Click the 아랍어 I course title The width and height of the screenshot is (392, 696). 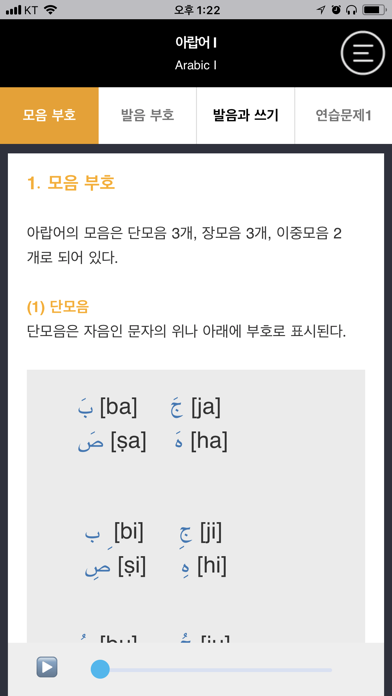[196, 43]
